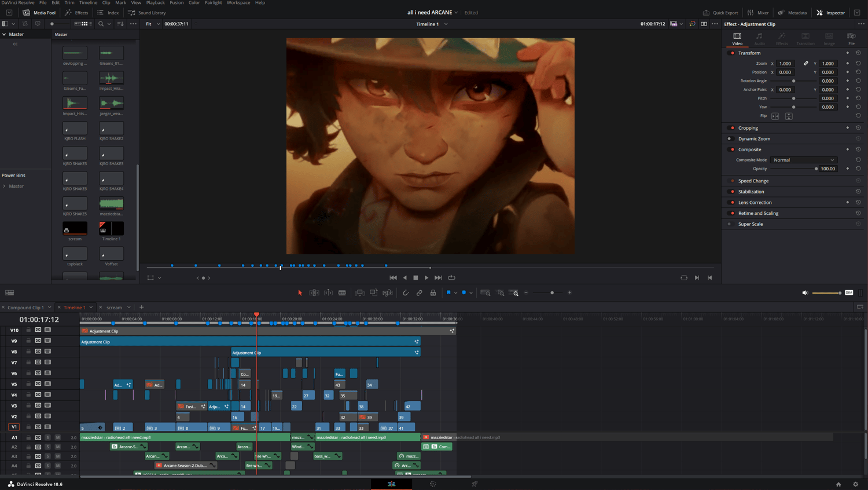Viewport: 868px width, 490px height.
Task: Click the blue marker icon
Action: [x=464, y=292]
